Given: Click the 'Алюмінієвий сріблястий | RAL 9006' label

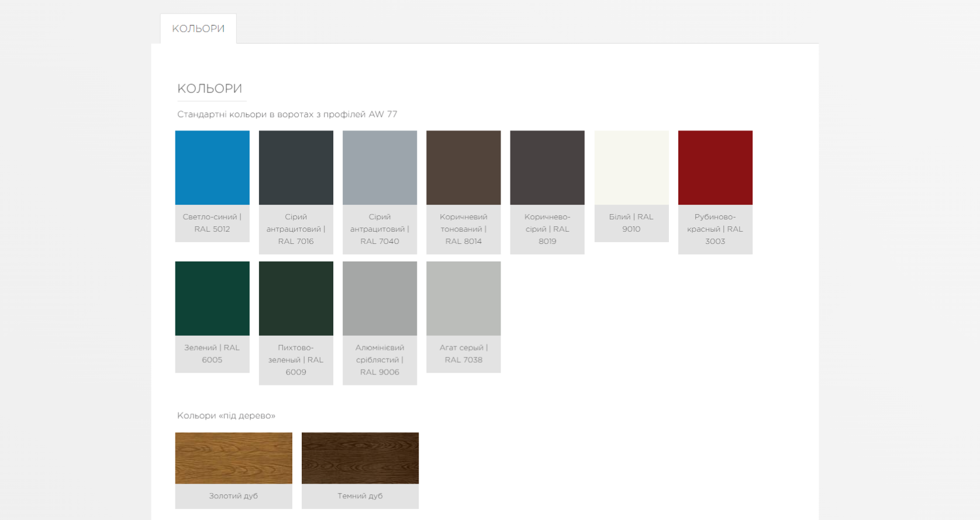Looking at the screenshot, I should point(379,360).
